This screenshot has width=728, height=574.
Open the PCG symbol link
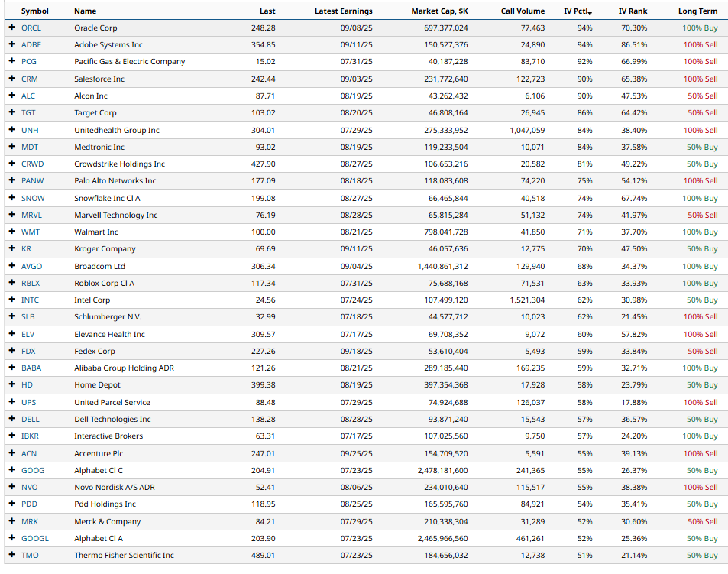click(x=29, y=61)
